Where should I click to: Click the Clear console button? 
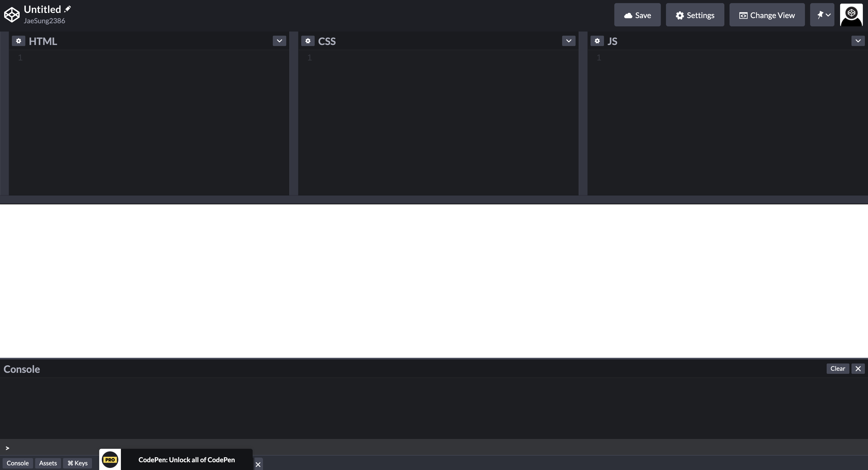[837, 368]
